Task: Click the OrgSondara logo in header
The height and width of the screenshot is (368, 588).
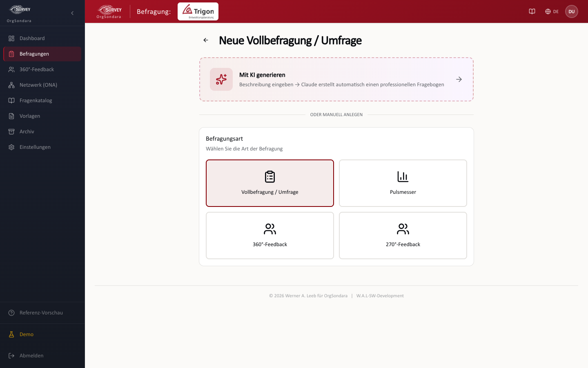Action: pyautogui.click(x=109, y=11)
